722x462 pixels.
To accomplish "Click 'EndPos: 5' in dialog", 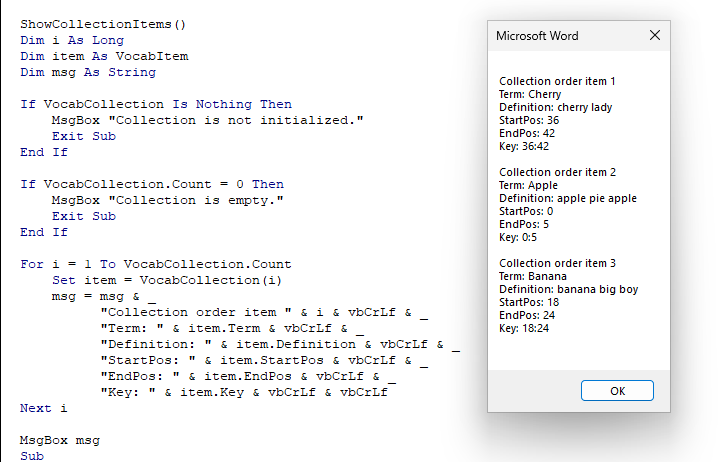I will [524, 224].
